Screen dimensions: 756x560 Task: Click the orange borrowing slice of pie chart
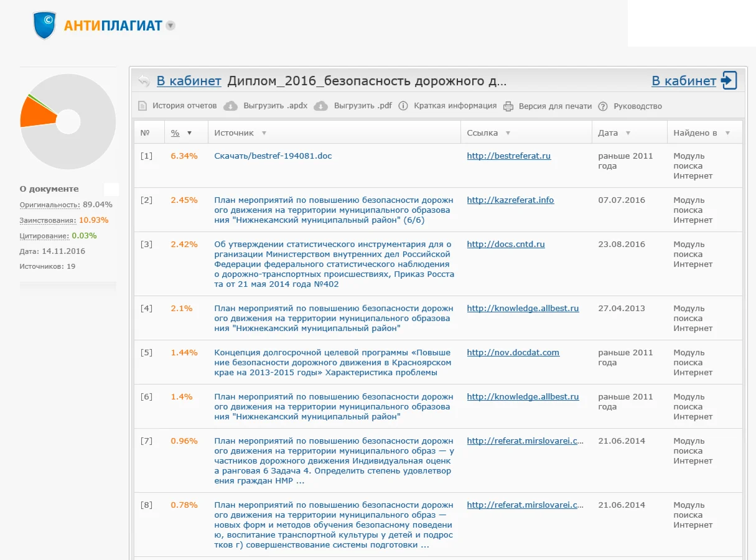pos(35,112)
